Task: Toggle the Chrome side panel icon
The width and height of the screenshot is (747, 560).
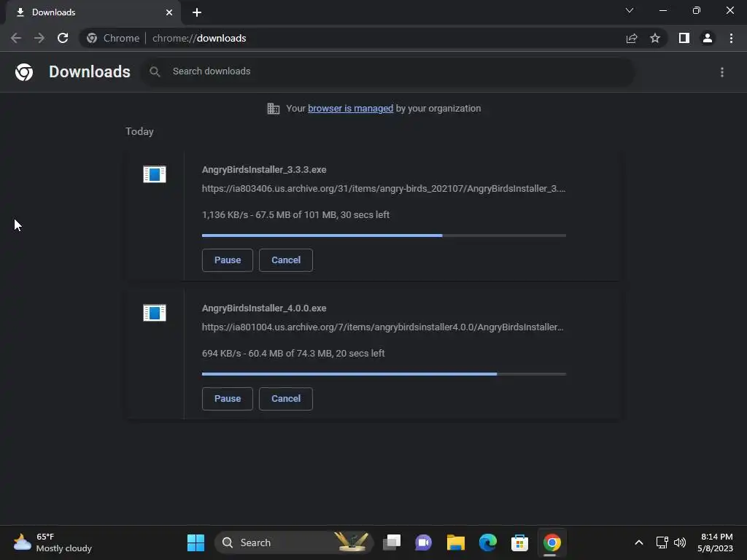Action: click(x=684, y=38)
